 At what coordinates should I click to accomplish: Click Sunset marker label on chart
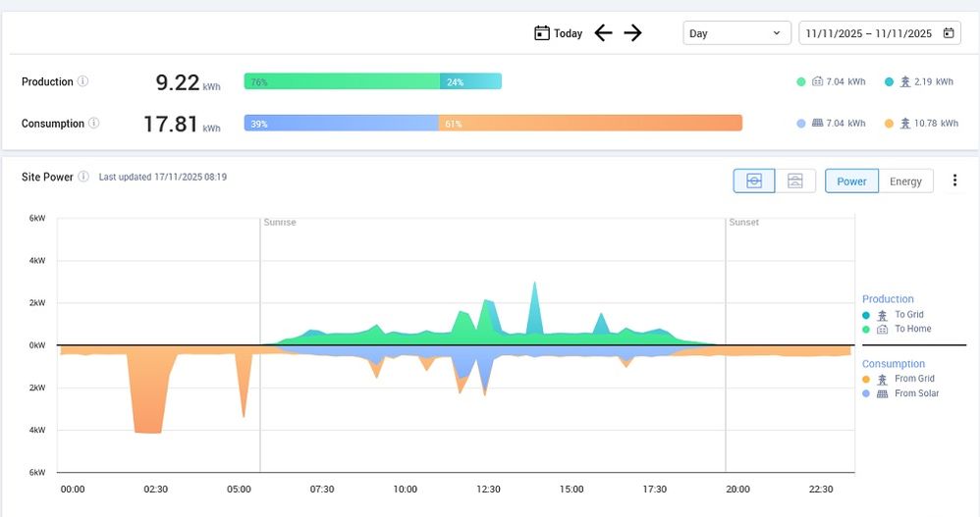743,223
